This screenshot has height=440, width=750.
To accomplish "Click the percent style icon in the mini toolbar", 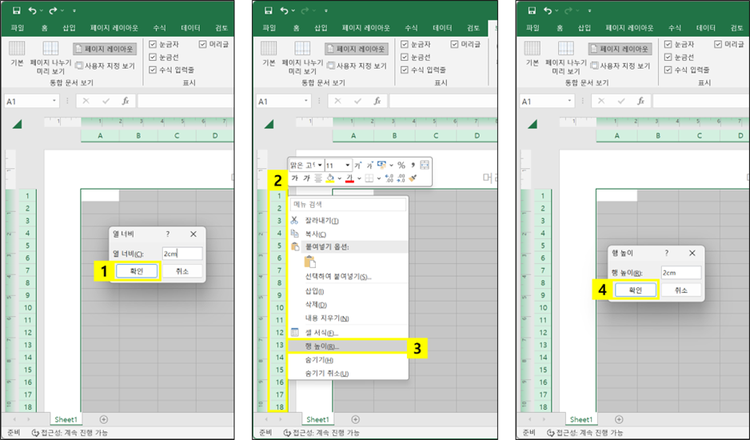I will (x=401, y=165).
